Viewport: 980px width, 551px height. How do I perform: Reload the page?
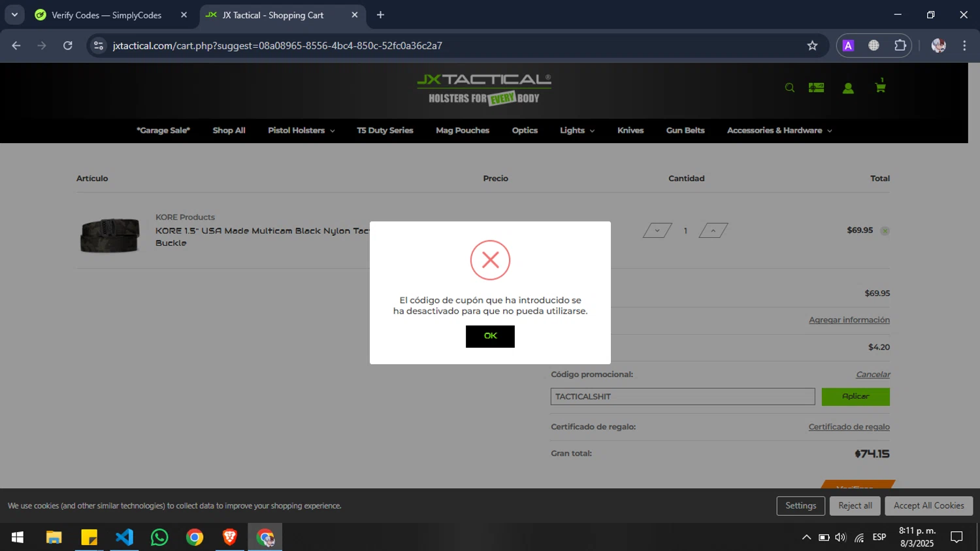(68, 46)
